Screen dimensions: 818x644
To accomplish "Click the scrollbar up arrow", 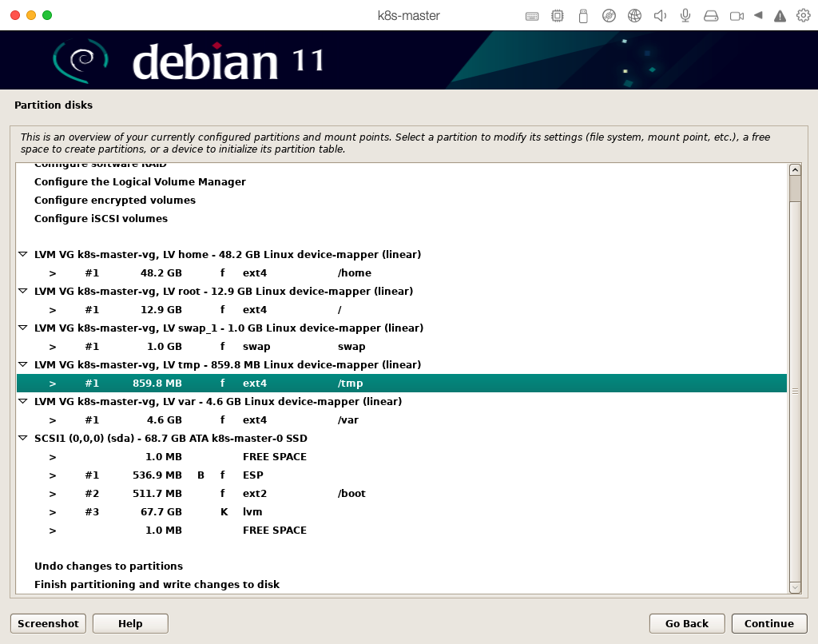I will (795, 169).
